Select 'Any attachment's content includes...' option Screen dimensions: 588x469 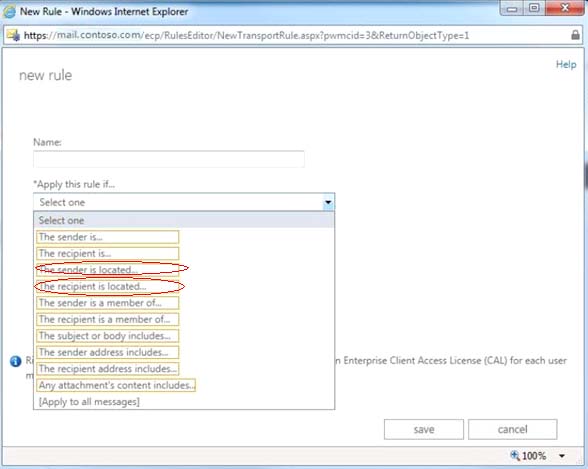116,385
